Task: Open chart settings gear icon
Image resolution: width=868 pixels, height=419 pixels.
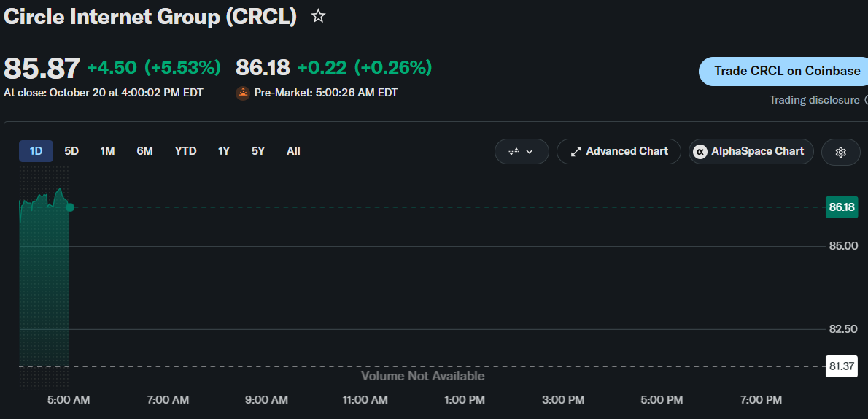Action: pyautogui.click(x=840, y=152)
